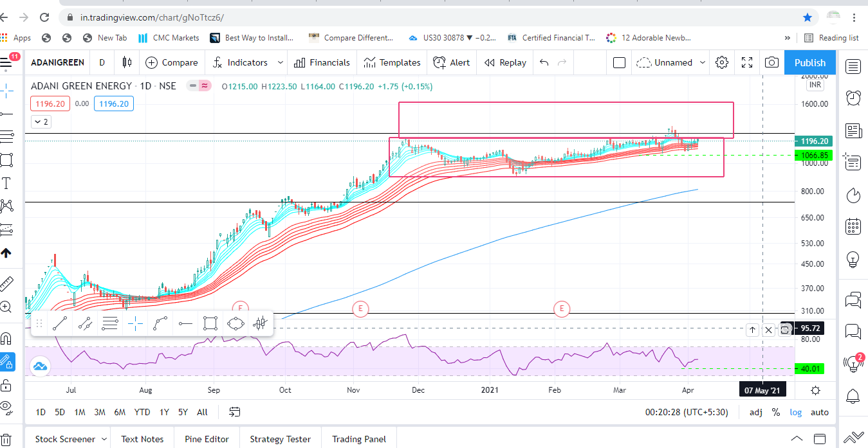The height and width of the screenshot is (448, 868).
Task: Select the YTD date range
Action: tap(142, 412)
